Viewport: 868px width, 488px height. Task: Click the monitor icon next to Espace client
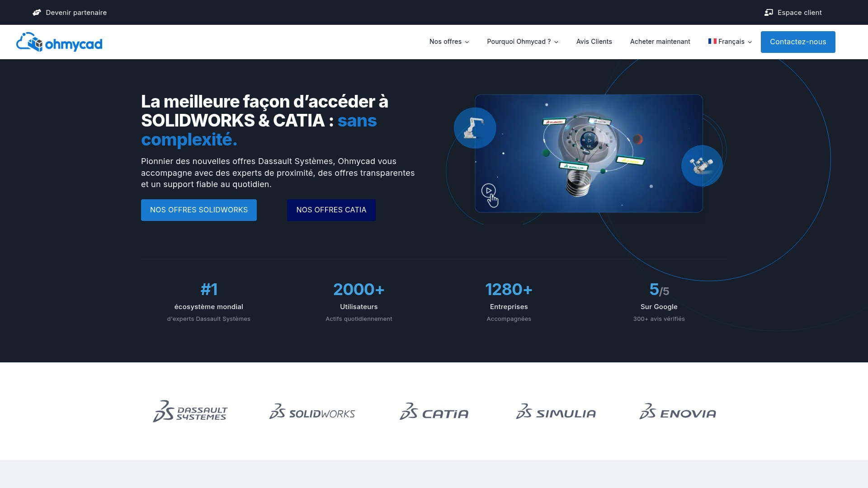(769, 12)
